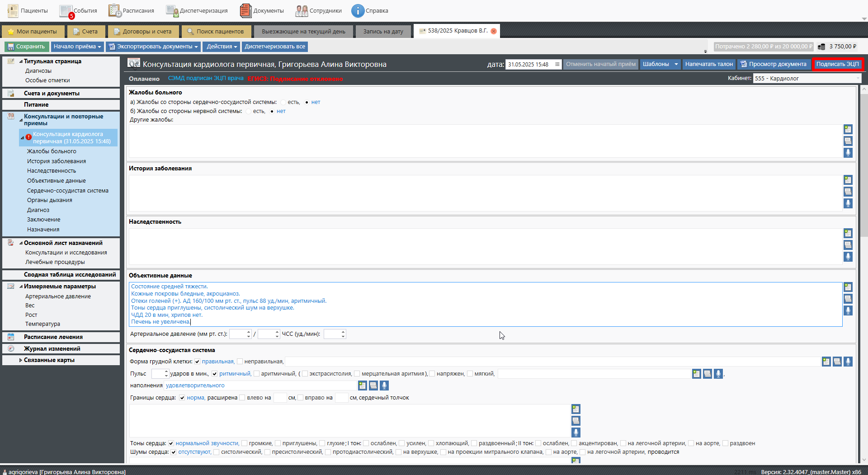Viewport: 868px width, 475px height.
Task: Open the Patients module icon
Action: coord(13,10)
